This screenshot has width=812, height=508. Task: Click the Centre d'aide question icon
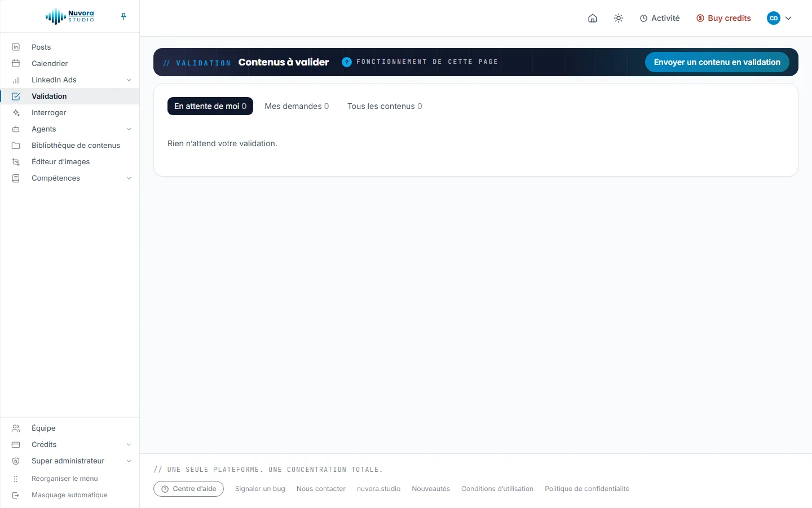[x=165, y=489]
